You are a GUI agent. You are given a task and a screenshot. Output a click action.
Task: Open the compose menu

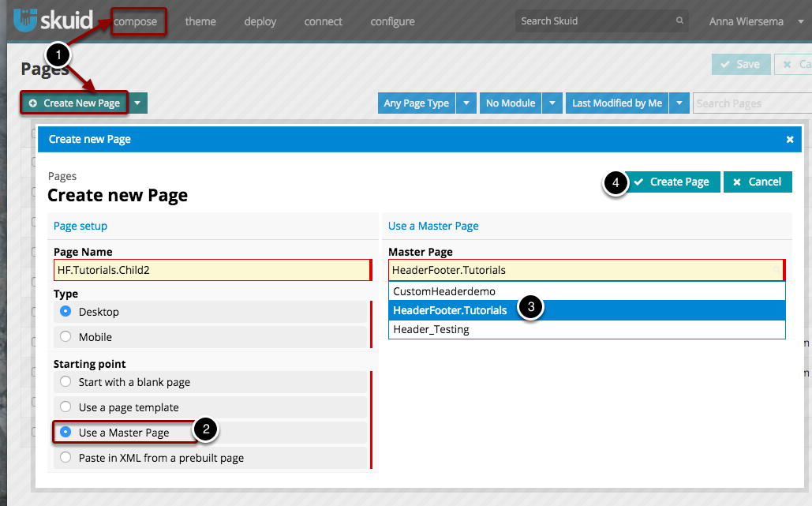click(x=135, y=22)
